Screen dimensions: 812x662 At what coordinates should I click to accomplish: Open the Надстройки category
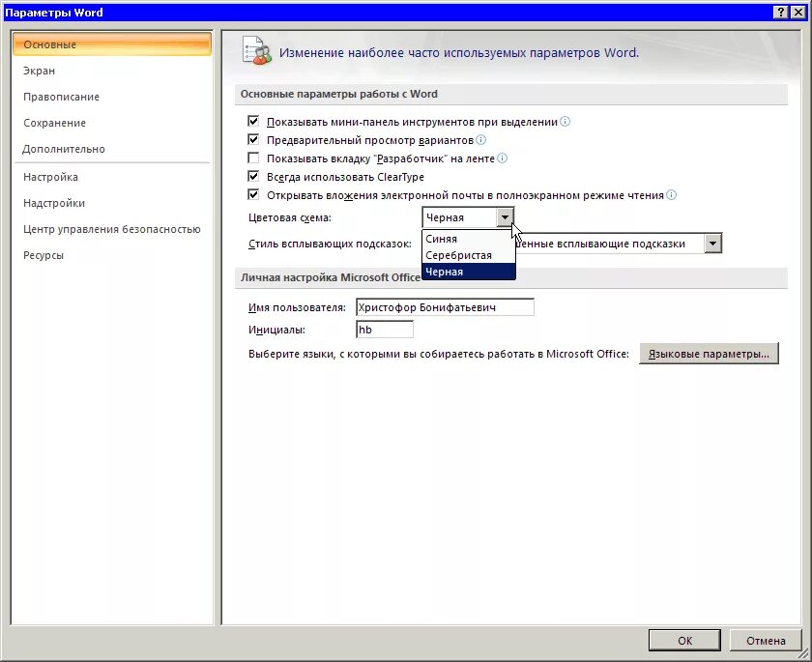tap(112, 203)
